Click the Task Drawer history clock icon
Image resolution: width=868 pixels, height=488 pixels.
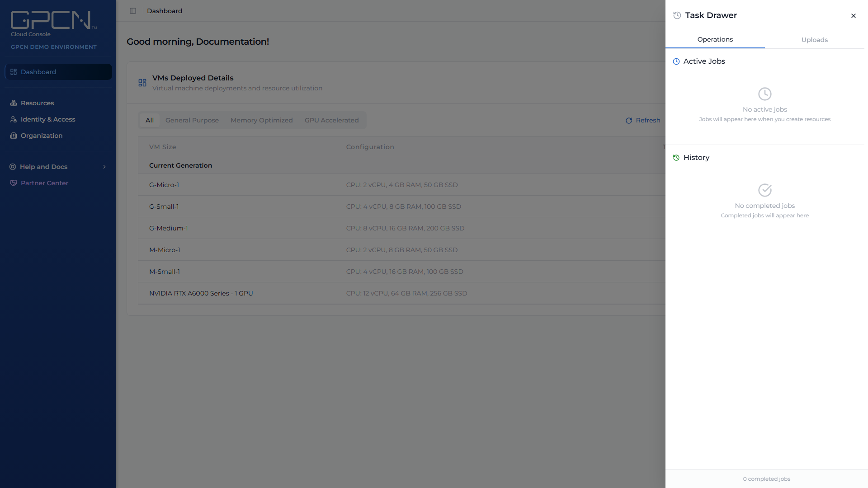[x=677, y=15]
